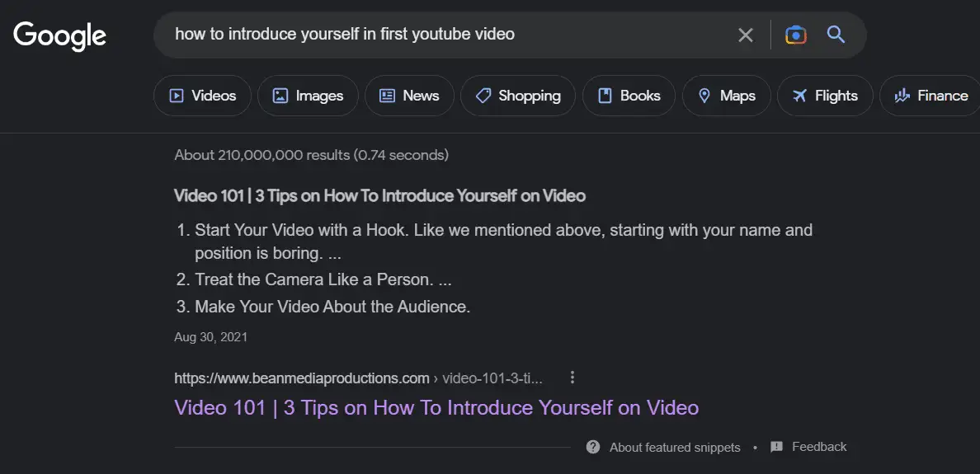
Task: Open the News filter tab
Action: click(x=409, y=96)
